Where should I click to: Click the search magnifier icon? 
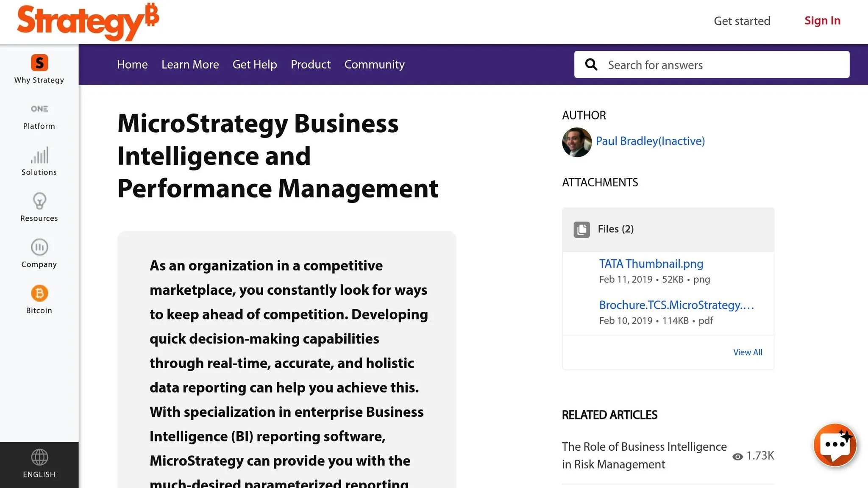click(591, 64)
